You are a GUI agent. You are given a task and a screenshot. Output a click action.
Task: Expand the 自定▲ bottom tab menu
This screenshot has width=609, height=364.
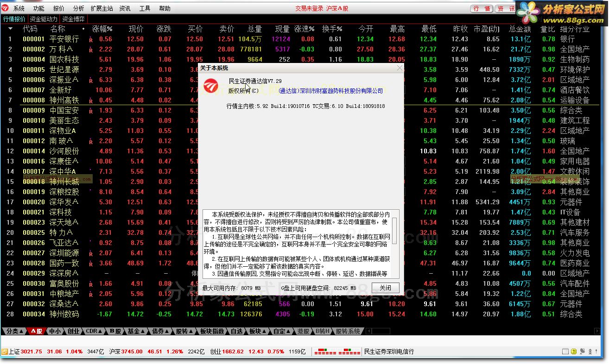pyautogui.click(x=282, y=332)
